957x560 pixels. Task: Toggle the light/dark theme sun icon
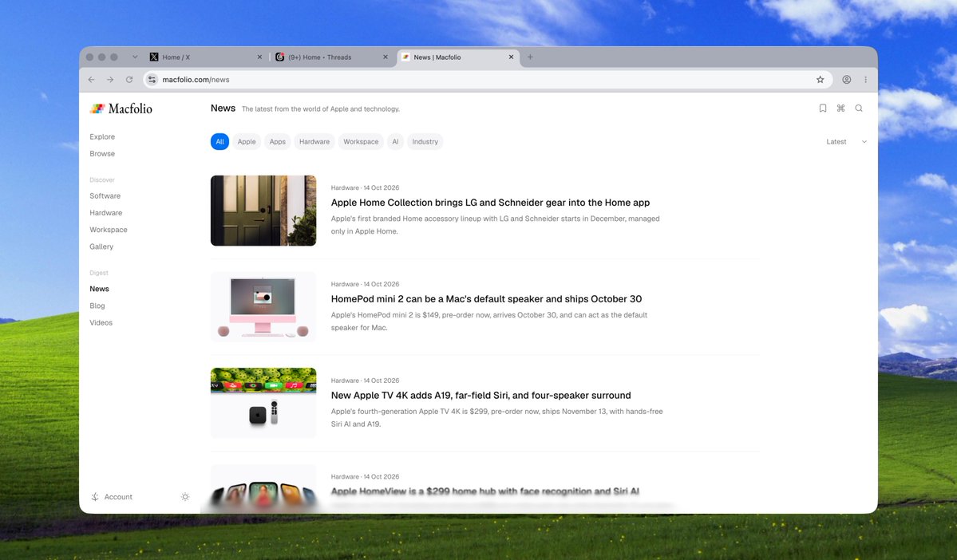tap(185, 497)
